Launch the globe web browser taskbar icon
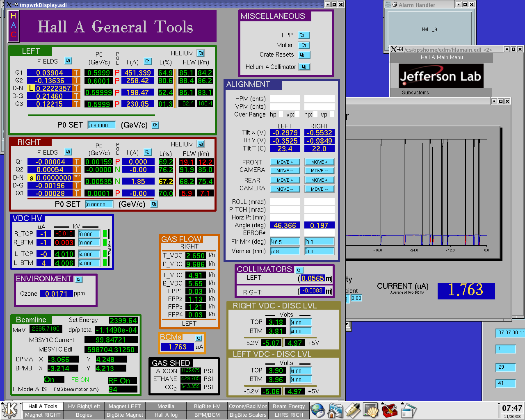Viewport: 525px width, 420px height. pyautogui.click(x=317, y=410)
